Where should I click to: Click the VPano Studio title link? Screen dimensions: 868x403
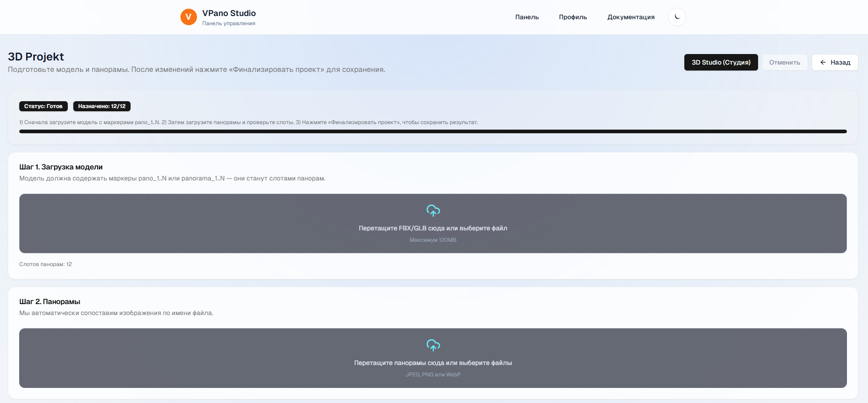coord(229,13)
